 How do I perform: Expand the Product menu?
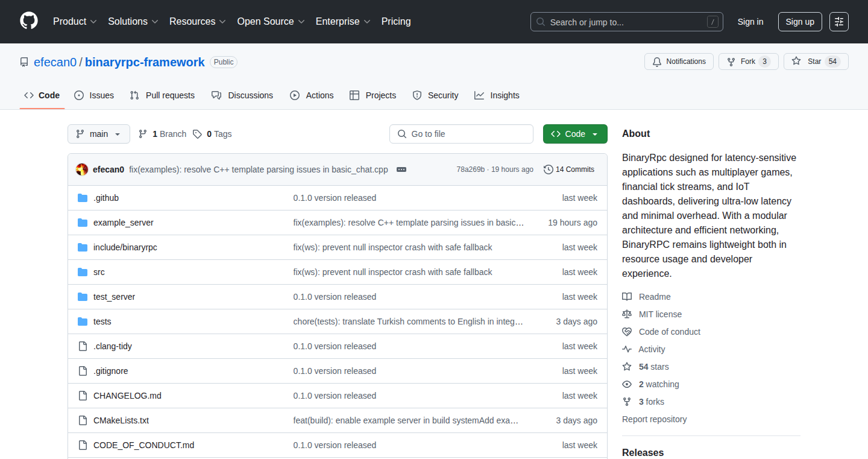[x=75, y=22]
